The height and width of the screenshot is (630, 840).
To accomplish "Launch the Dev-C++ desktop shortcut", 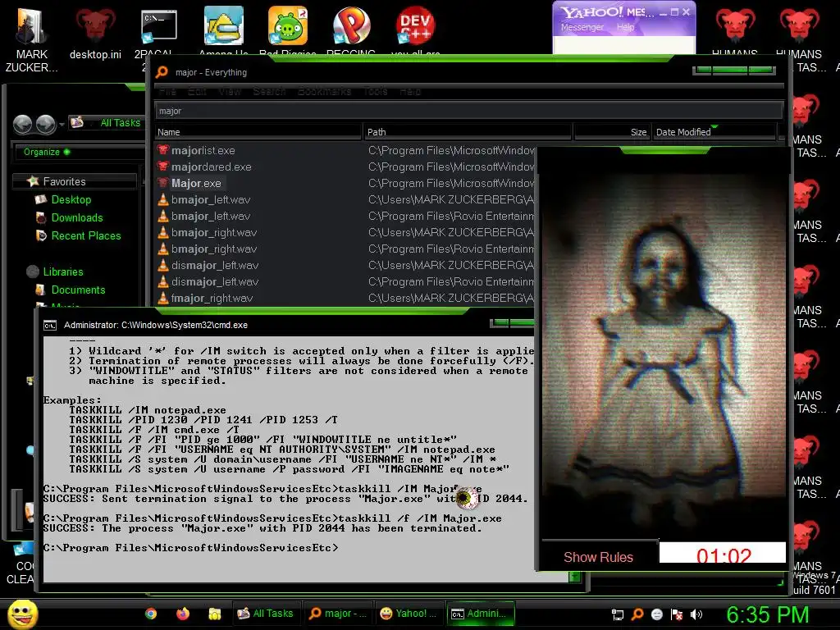I will (415, 25).
